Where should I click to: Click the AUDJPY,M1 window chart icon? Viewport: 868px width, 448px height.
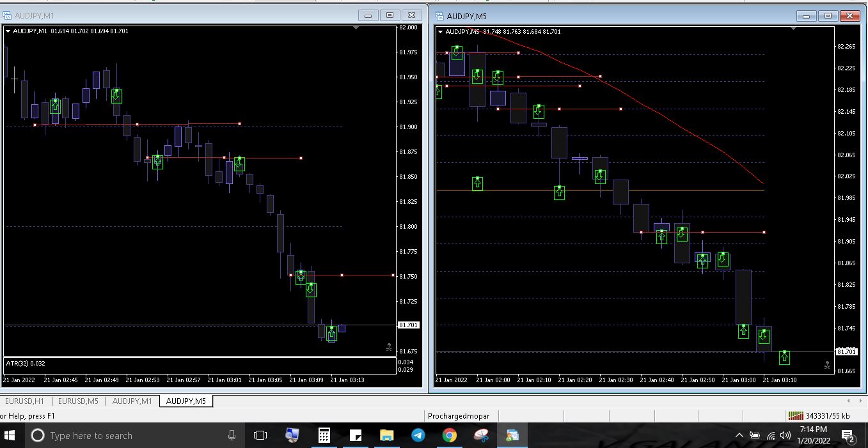pos(8,15)
